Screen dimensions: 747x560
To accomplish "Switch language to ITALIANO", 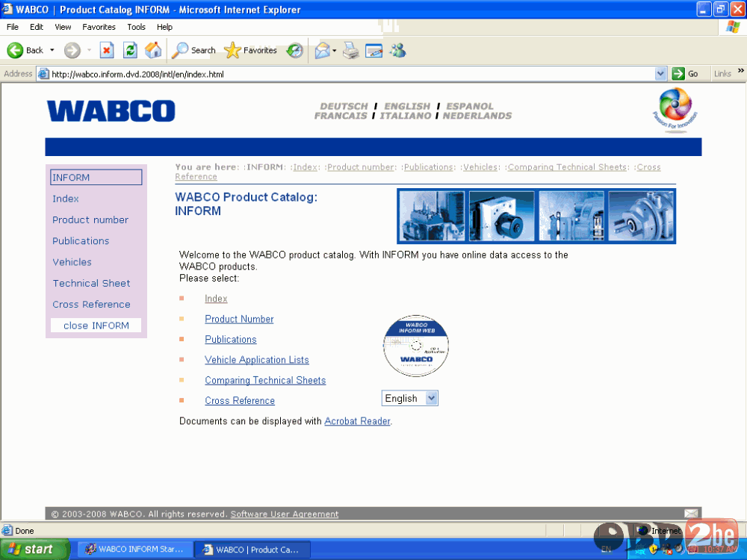I will point(406,116).
